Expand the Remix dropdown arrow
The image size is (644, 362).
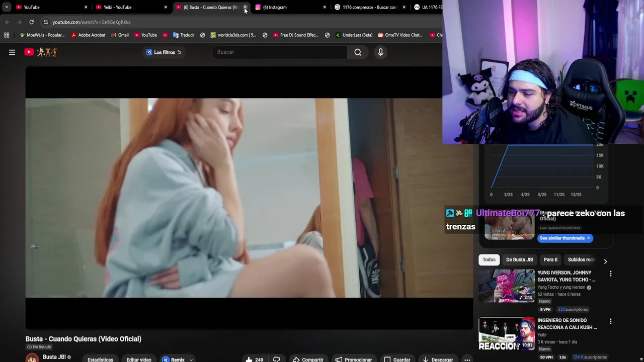click(x=191, y=359)
